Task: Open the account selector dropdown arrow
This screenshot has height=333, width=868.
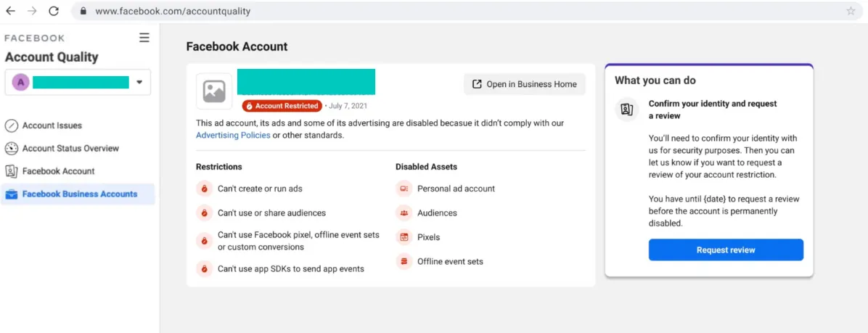Action: 139,83
